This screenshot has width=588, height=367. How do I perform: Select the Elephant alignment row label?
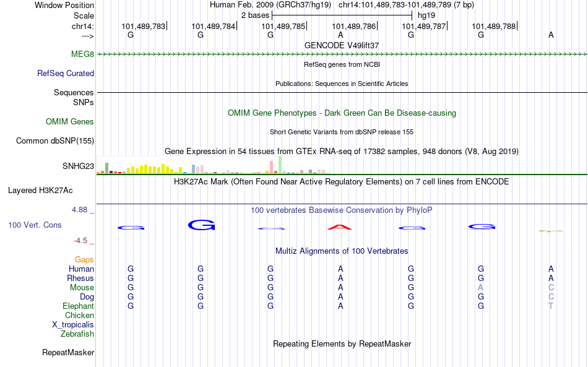(78, 306)
